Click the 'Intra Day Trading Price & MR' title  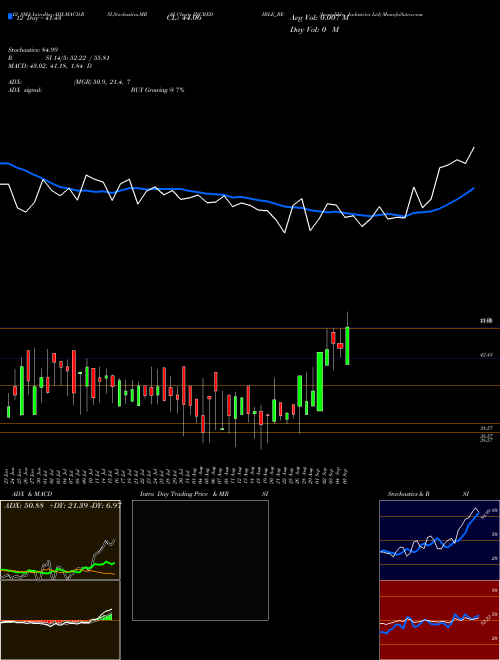[x=184, y=494]
